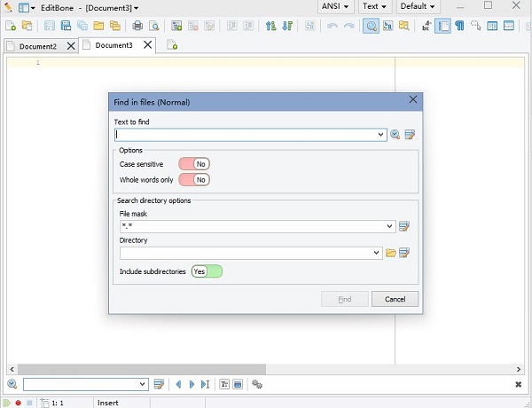Click the New Tab icon beside Document3
Screen dimensions: 532x408
[172, 45]
